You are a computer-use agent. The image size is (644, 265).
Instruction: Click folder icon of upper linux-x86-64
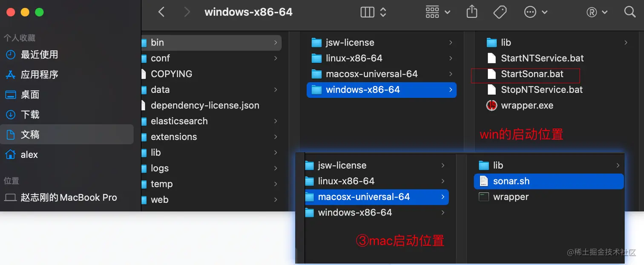pyautogui.click(x=316, y=58)
